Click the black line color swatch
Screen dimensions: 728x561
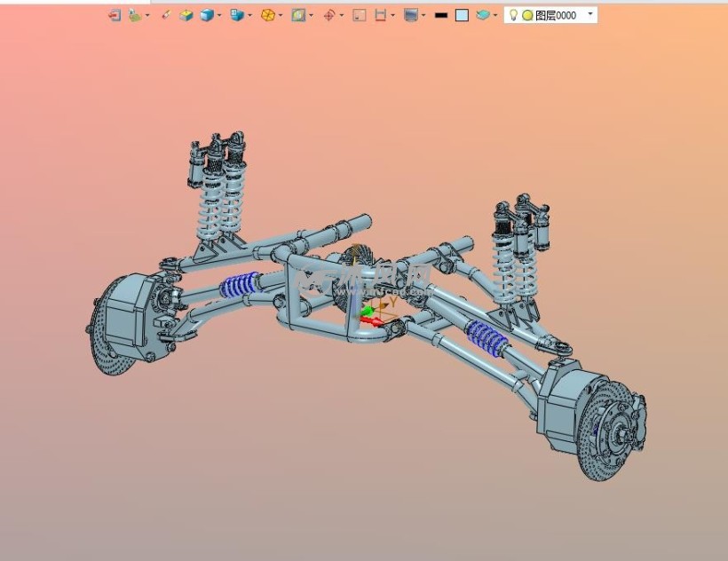coord(441,15)
